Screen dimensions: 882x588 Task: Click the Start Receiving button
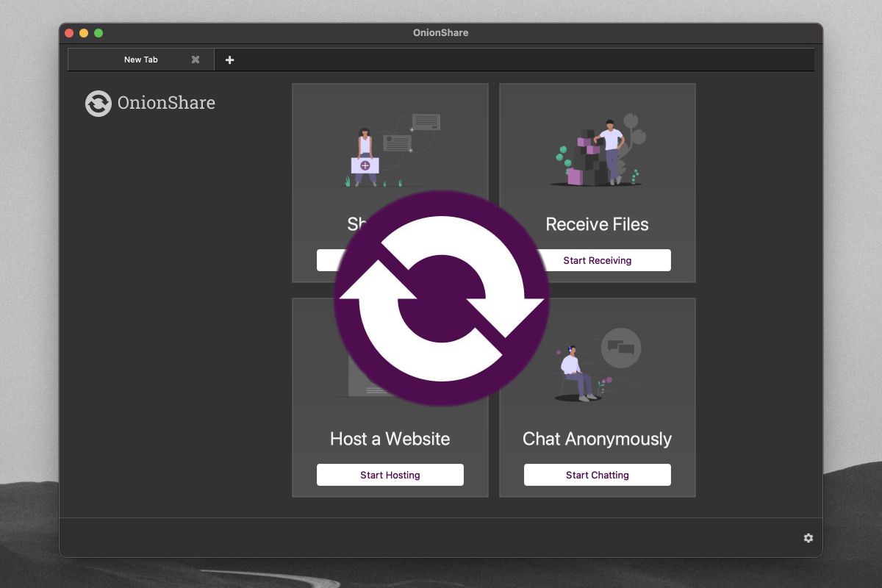598,260
